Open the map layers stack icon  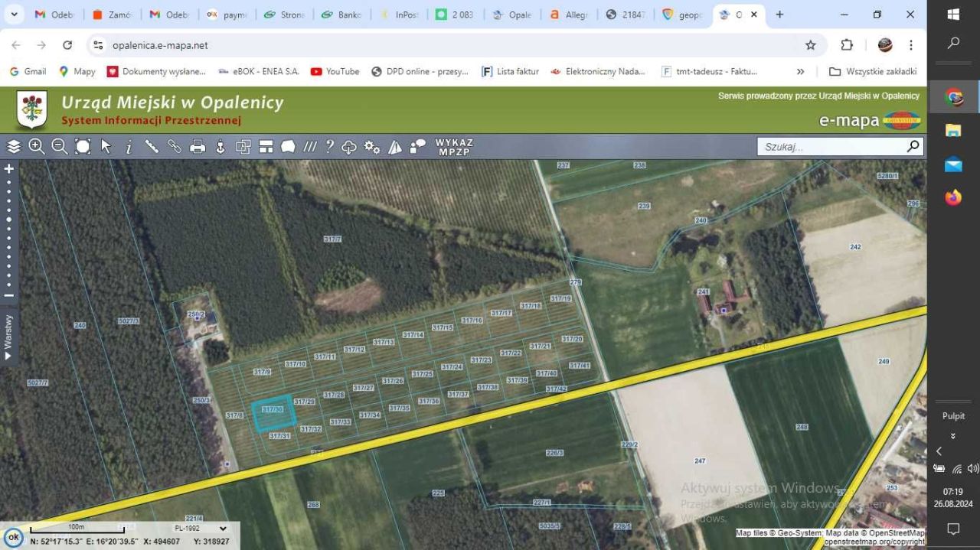coord(14,147)
